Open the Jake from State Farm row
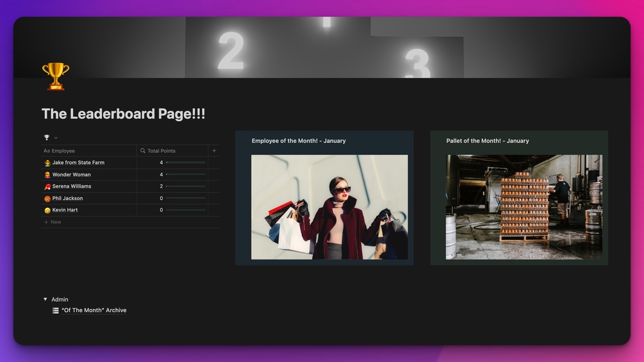 pos(78,163)
